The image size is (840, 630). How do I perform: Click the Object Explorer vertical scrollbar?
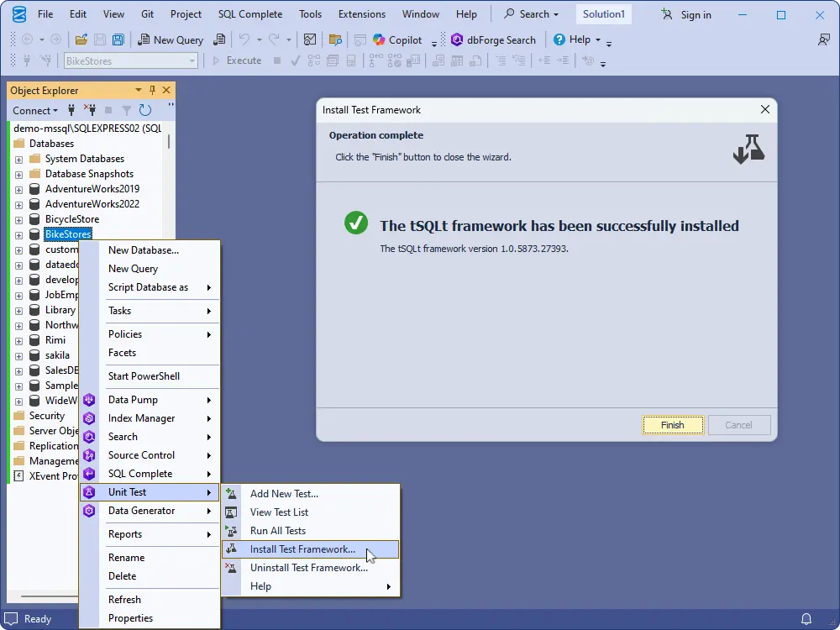point(169,142)
